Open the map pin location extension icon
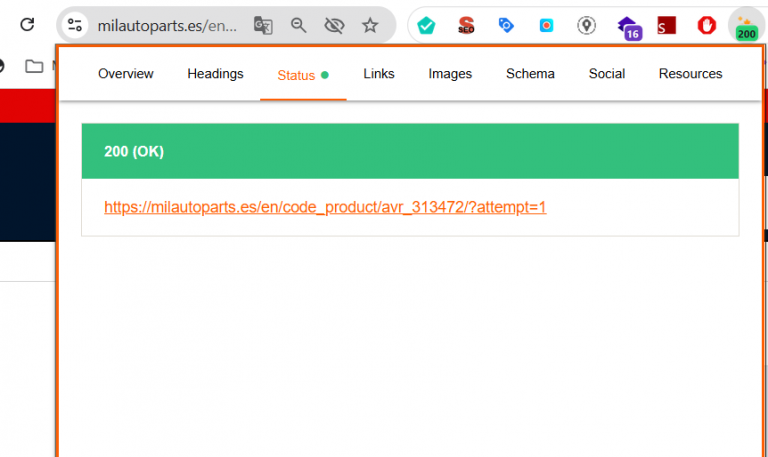The image size is (768, 457). click(x=586, y=25)
